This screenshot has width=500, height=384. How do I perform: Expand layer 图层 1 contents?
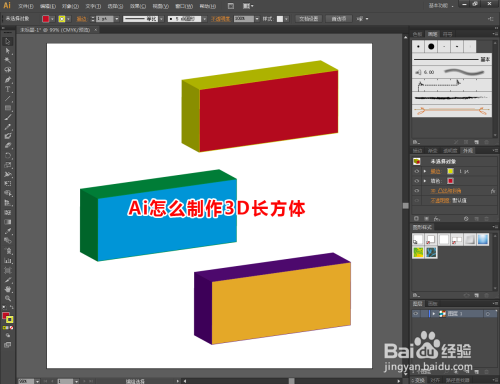(x=434, y=314)
